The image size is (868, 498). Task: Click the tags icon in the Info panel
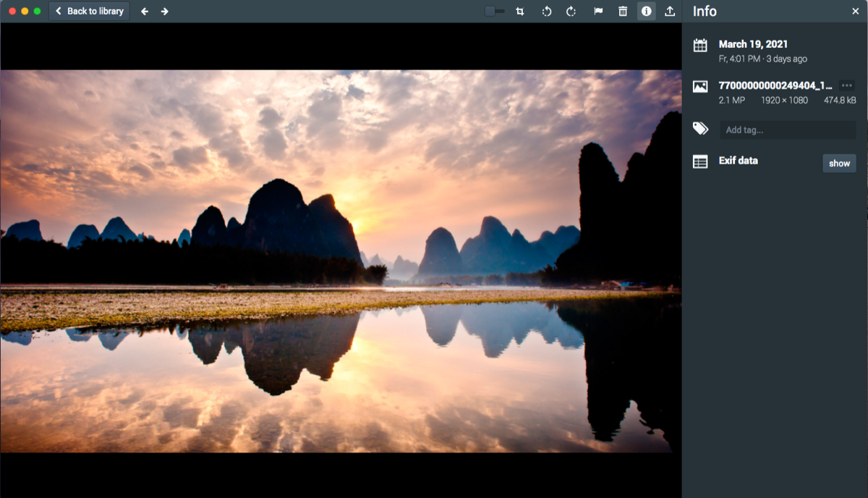coord(699,127)
